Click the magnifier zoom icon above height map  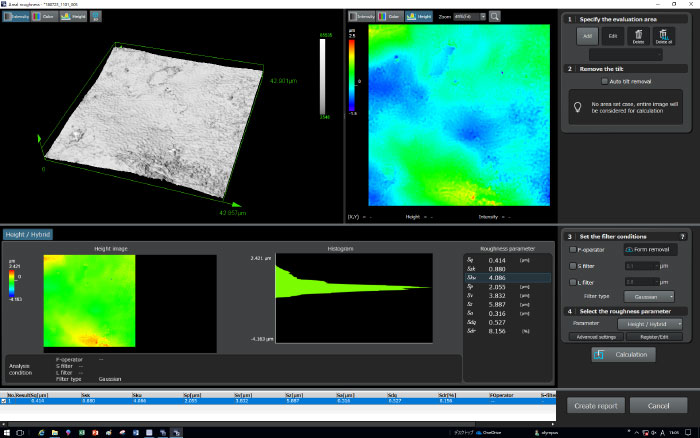point(494,17)
